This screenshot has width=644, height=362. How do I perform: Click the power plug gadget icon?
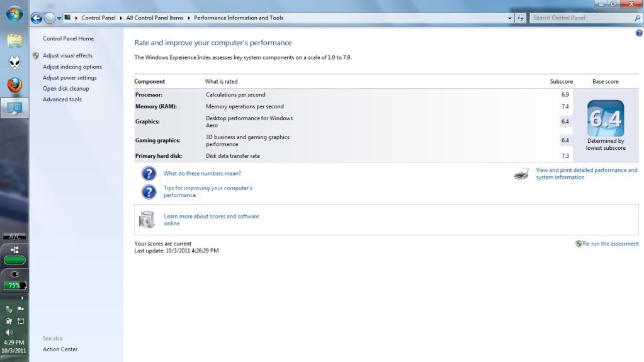click(14, 274)
